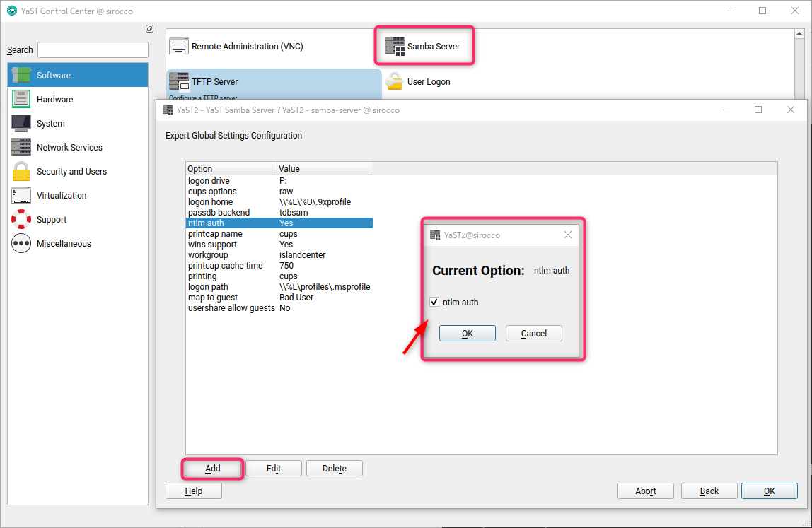Viewport: 812px width, 528px height.
Task: Cancel the ntlm auth option dialog
Action: point(533,334)
